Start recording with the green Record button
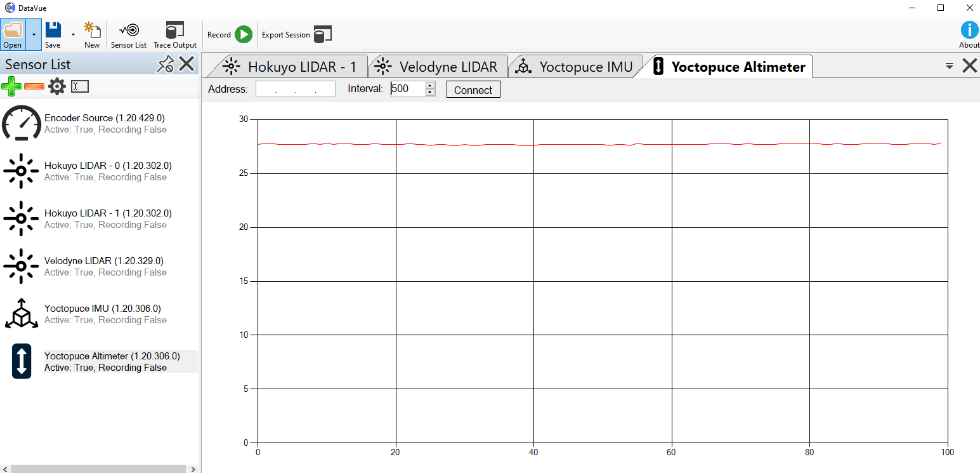This screenshot has width=980, height=473. pos(244,35)
